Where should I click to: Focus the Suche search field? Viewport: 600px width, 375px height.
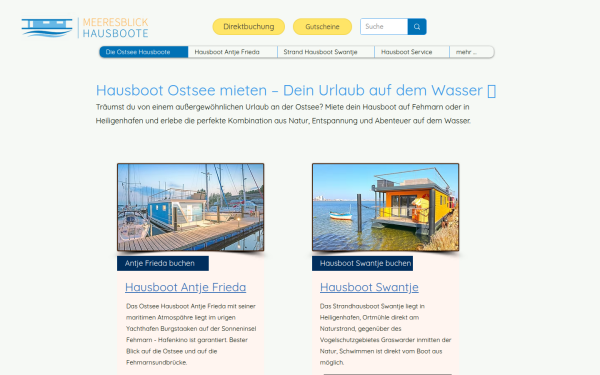point(384,26)
